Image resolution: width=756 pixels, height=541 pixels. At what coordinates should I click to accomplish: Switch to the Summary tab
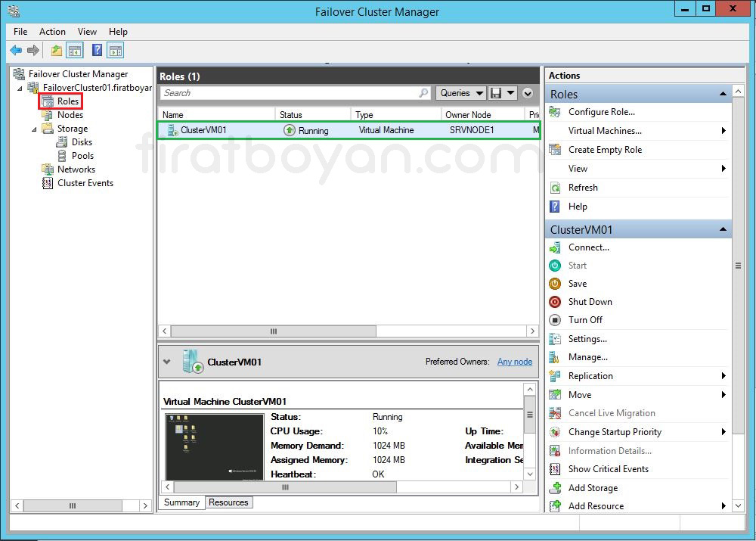coord(181,502)
